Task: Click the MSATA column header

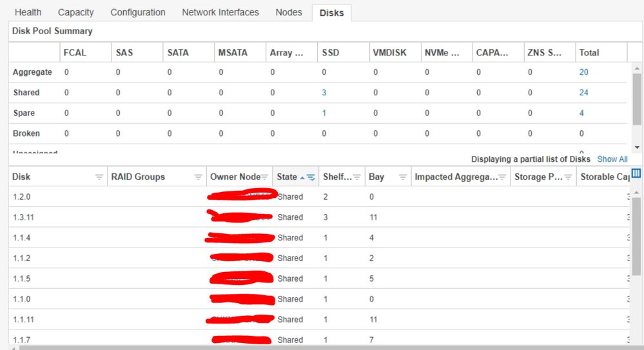Action: (x=233, y=53)
